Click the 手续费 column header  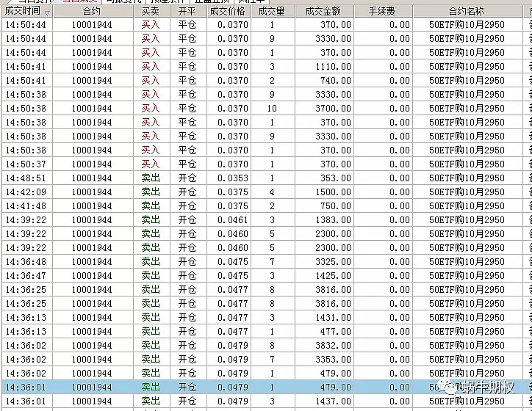(382, 12)
